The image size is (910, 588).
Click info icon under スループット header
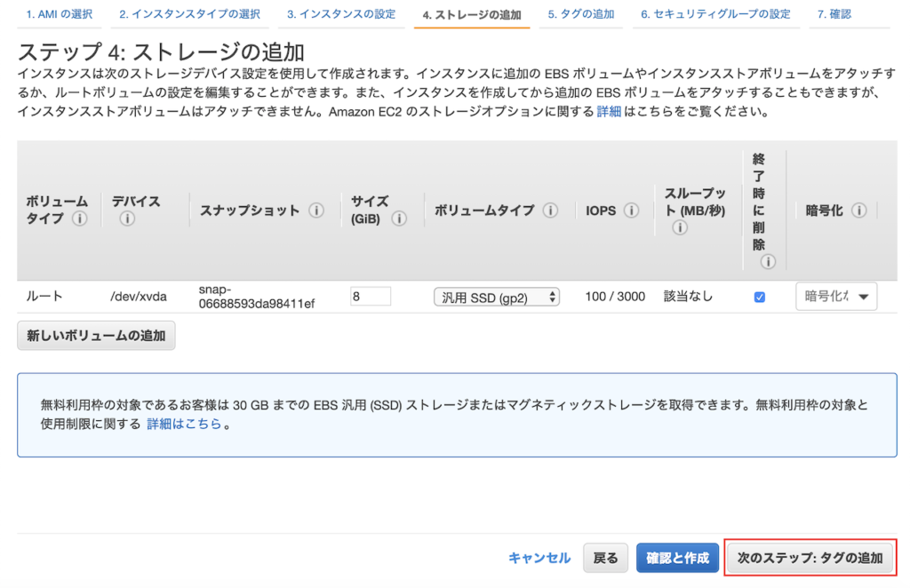tap(680, 228)
